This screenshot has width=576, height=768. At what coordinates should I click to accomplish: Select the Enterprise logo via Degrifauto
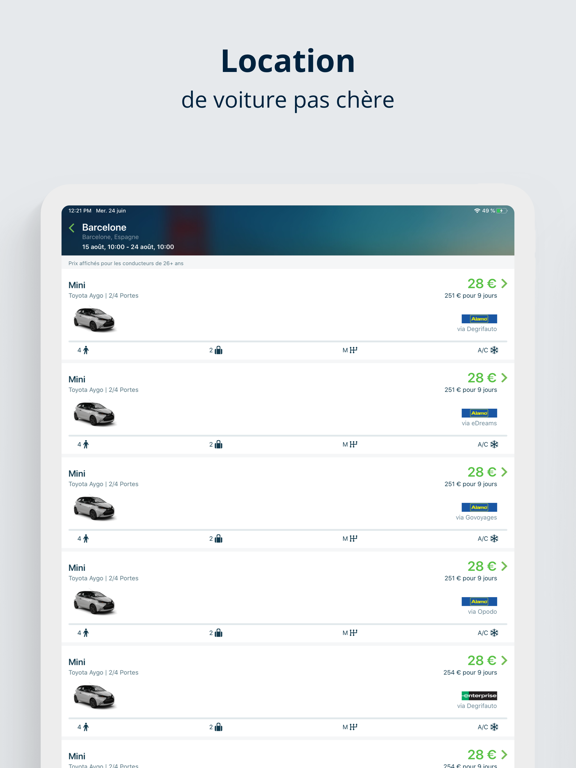[479, 696]
